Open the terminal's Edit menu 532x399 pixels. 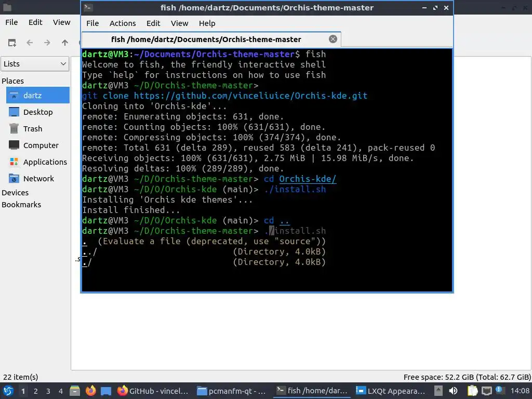pyautogui.click(x=153, y=23)
